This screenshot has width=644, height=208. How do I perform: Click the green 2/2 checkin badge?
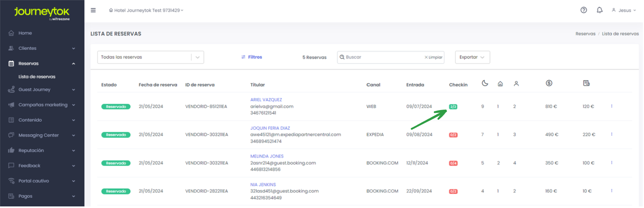click(453, 107)
